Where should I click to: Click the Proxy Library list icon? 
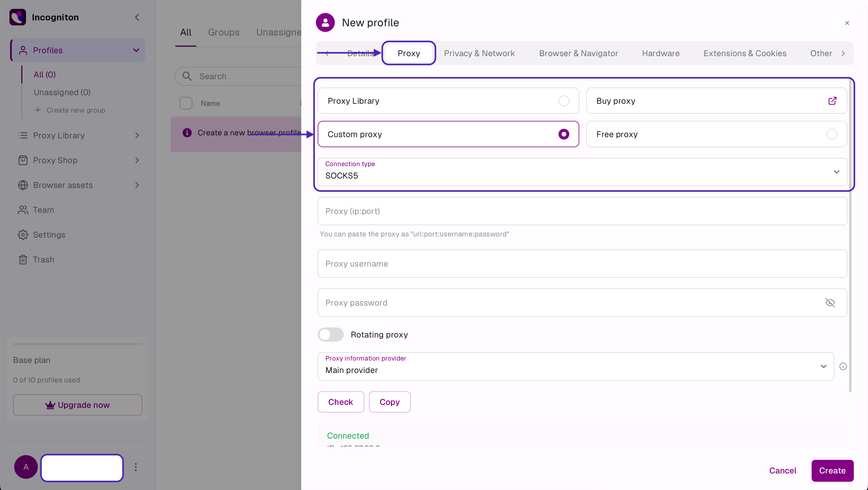(x=23, y=136)
